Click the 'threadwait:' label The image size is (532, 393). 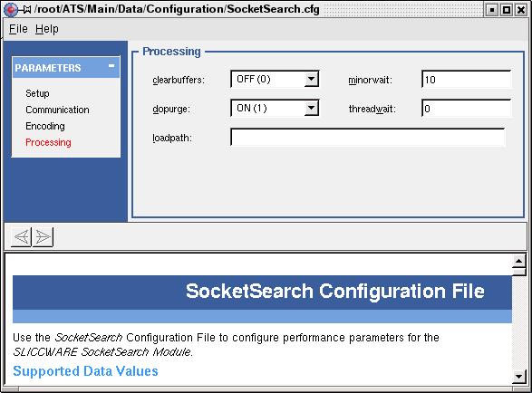pos(372,110)
